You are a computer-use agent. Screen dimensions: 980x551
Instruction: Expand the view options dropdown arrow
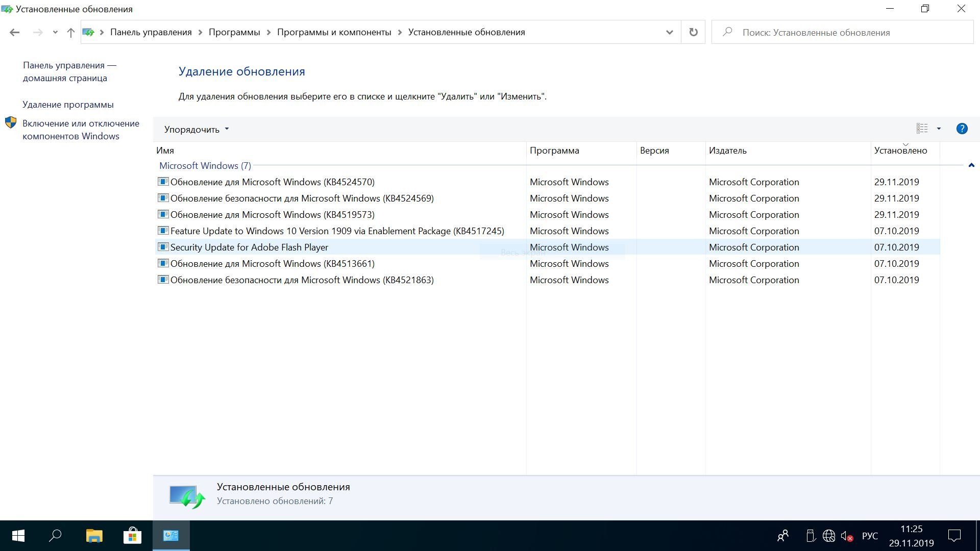(x=939, y=129)
